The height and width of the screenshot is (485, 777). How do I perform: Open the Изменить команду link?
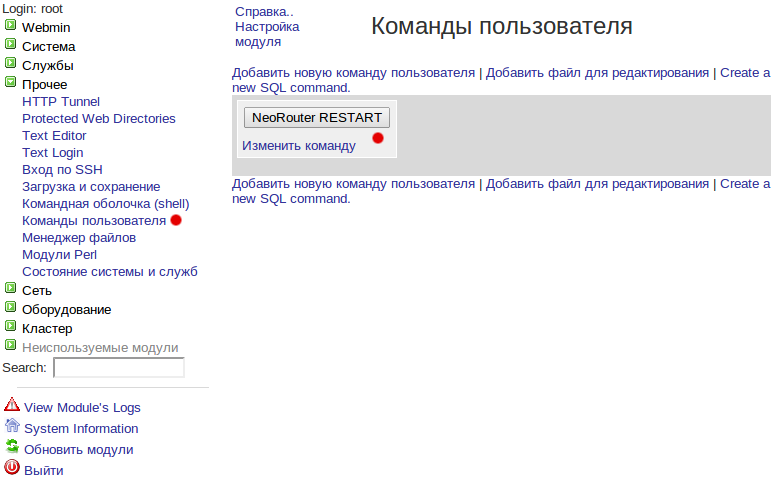[x=299, y=146]
